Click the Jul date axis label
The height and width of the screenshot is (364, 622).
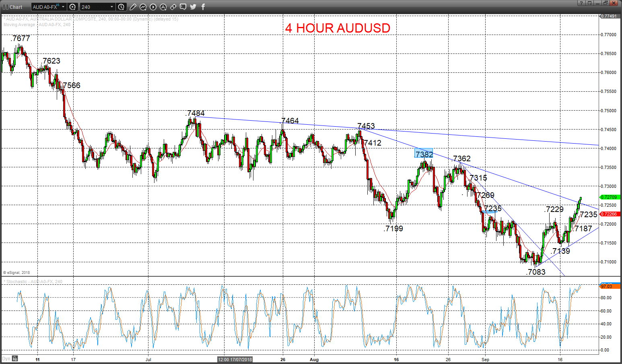(148, 360)
